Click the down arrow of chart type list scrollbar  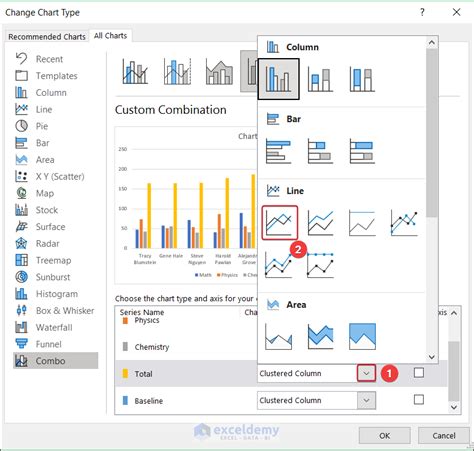[x=432, y=357]
